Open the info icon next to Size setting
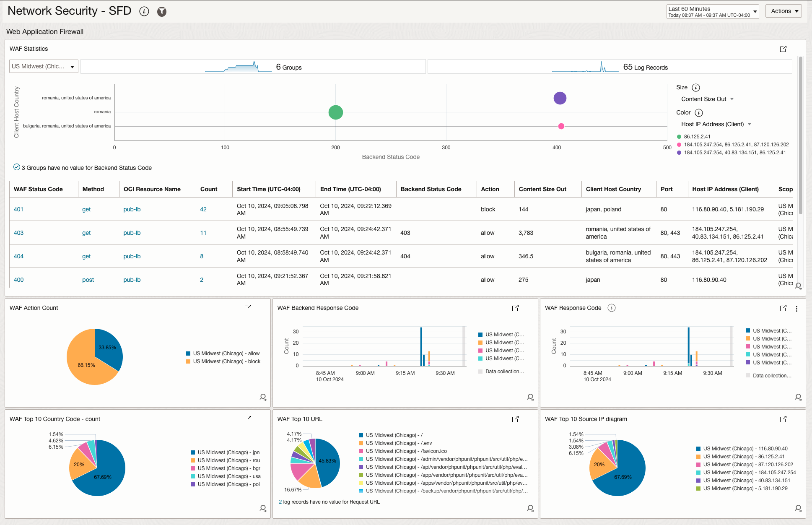Image resolution: width=812 pixels, height=525 pixels. pyautogui.click(x=695, y=87)
